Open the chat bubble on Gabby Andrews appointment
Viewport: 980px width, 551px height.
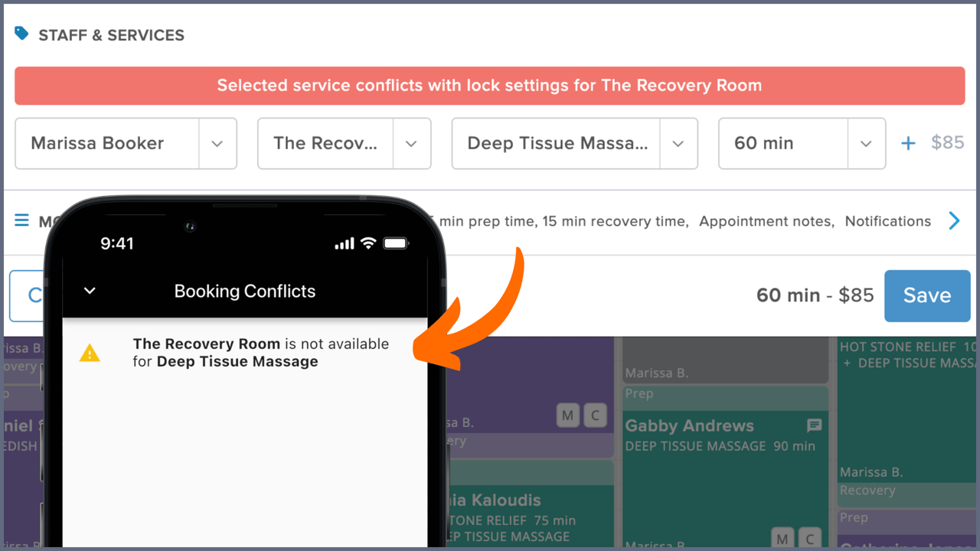(x=814, y=426)
